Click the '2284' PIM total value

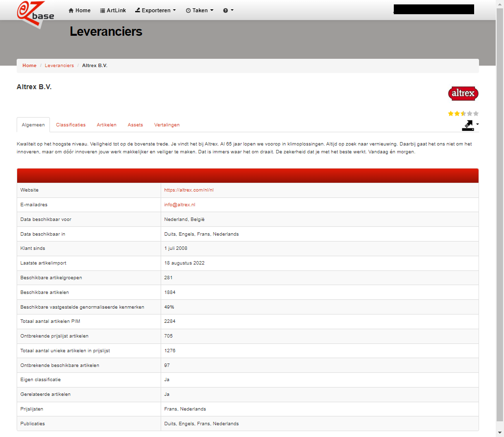click(169, 321)
